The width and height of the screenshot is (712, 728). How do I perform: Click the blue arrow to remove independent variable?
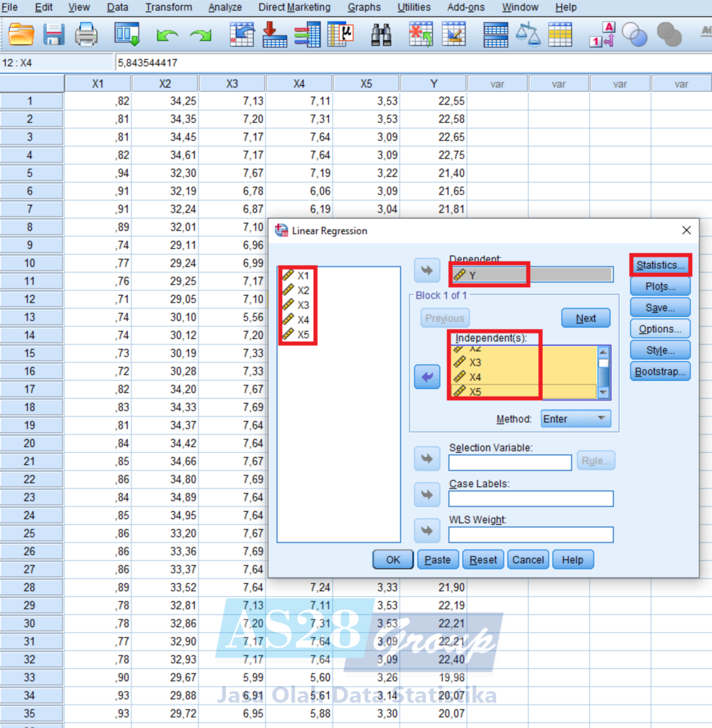coord(427,377)
